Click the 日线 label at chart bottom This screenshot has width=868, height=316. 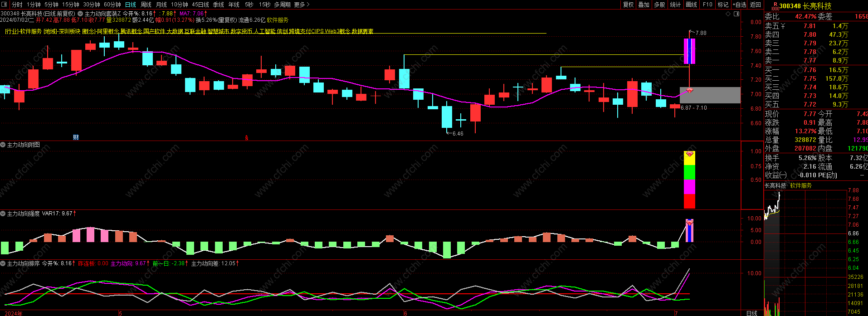(752, 313)
